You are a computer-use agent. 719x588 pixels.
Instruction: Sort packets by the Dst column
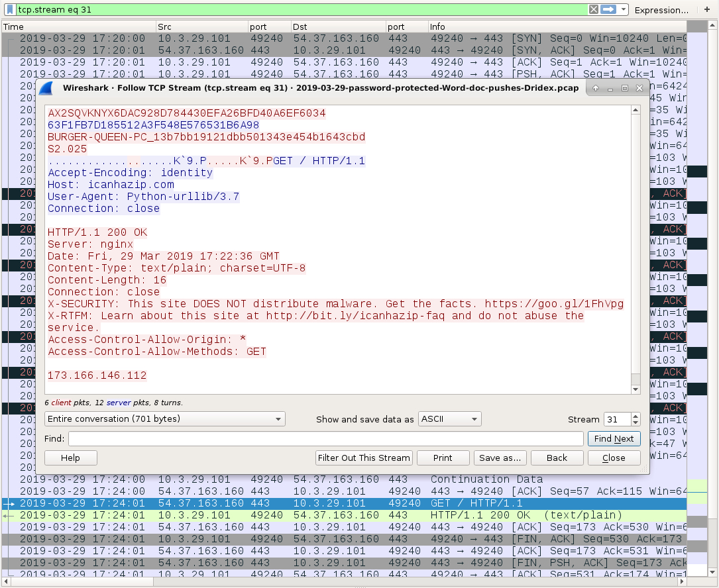point(338,26)
